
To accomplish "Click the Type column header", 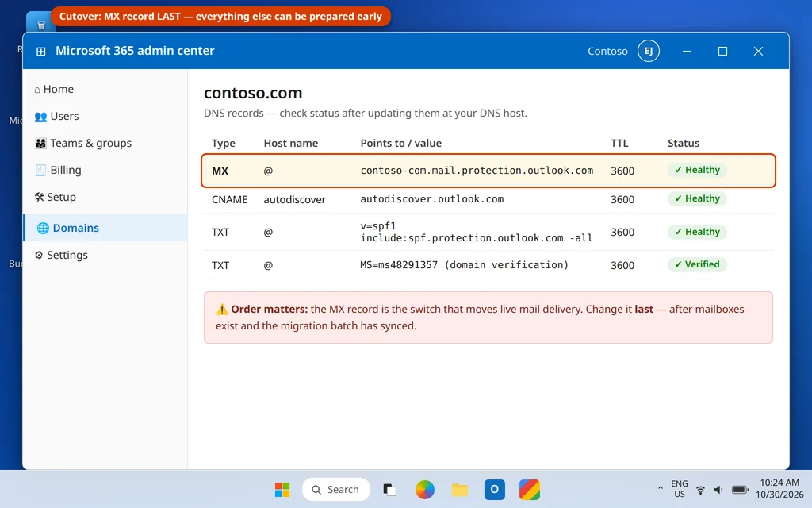I will coord(223,143).
